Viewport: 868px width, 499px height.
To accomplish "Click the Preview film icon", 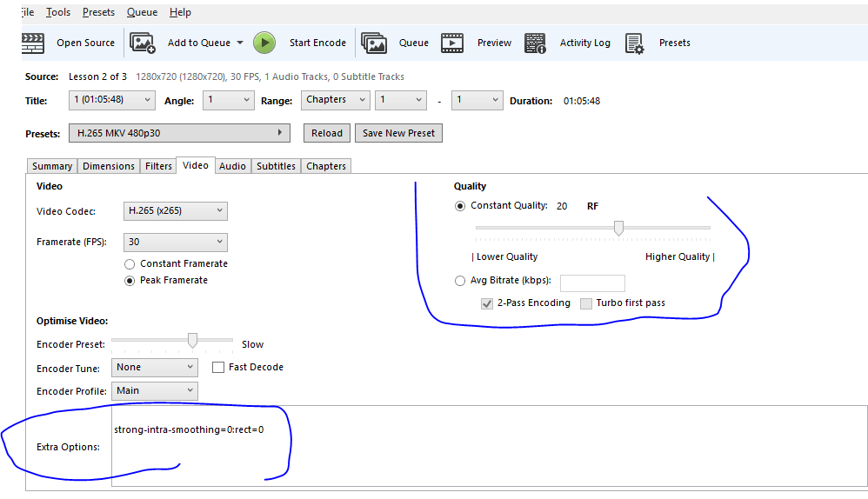I will (x=452, y=43).
